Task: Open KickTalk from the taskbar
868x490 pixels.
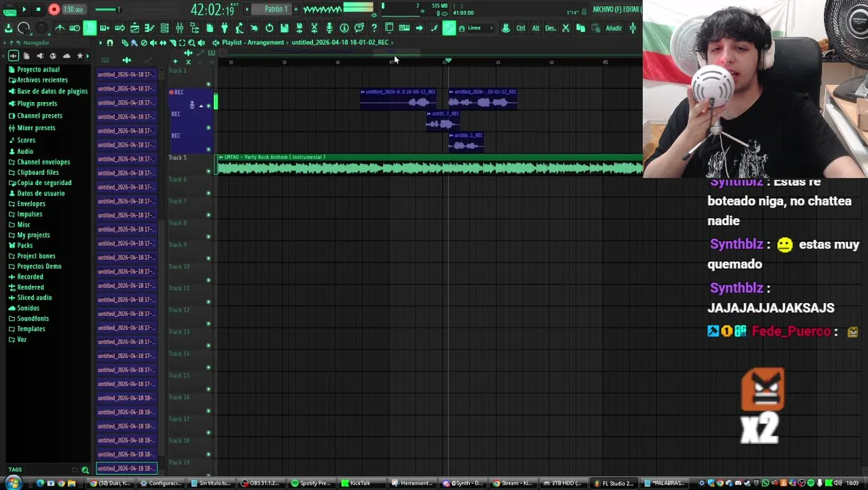Action: [361, 483]
